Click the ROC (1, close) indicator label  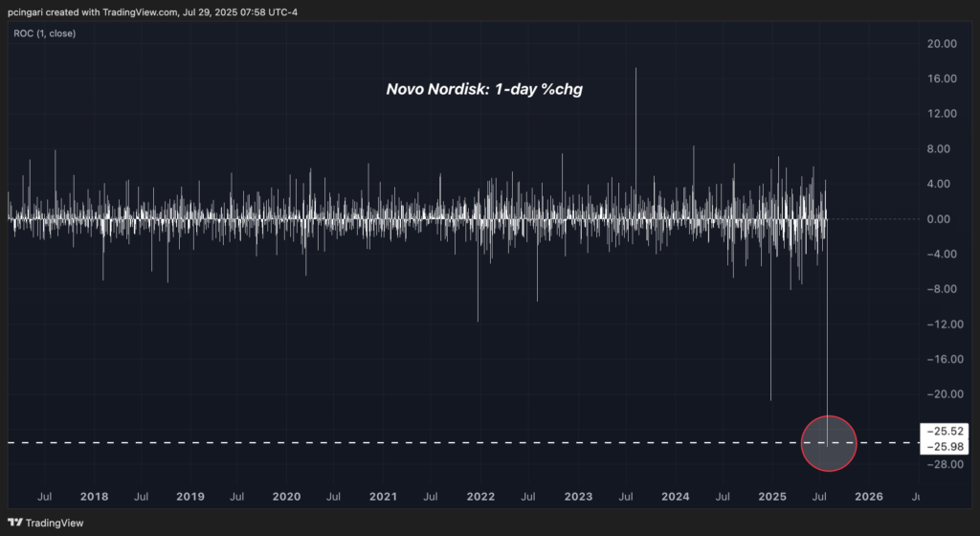click(x=44, y=33)
